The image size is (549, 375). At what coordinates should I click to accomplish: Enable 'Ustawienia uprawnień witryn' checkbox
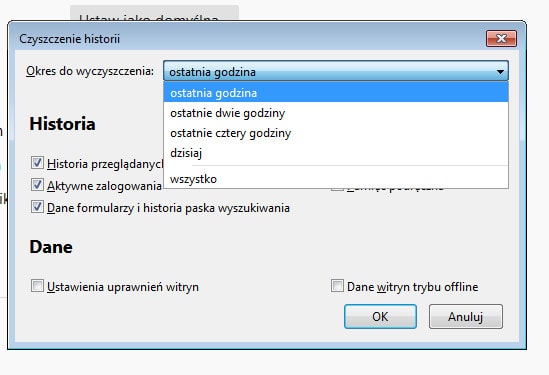pos(37,286)
